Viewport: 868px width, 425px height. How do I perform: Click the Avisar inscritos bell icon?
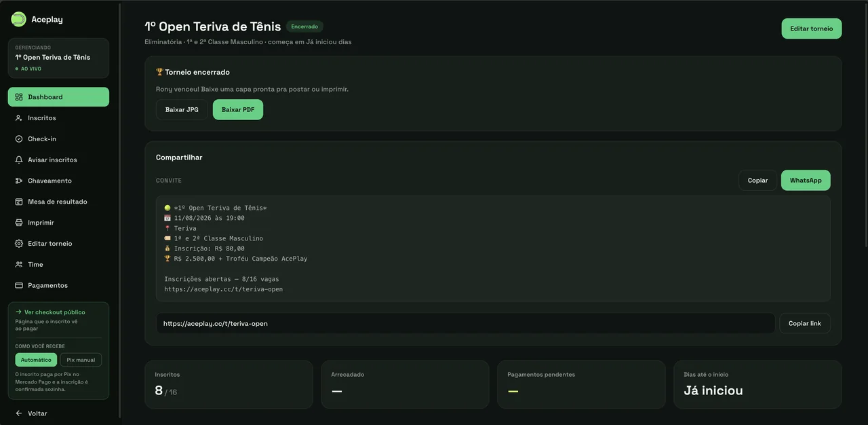(x=19, y=160)
